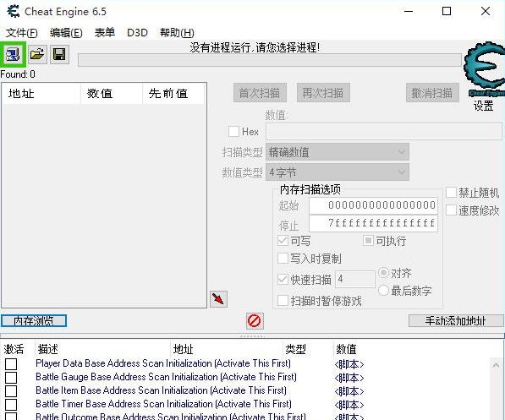Click the 数值 column header in results
505x420 pixels.
click(x=111, y=94)
